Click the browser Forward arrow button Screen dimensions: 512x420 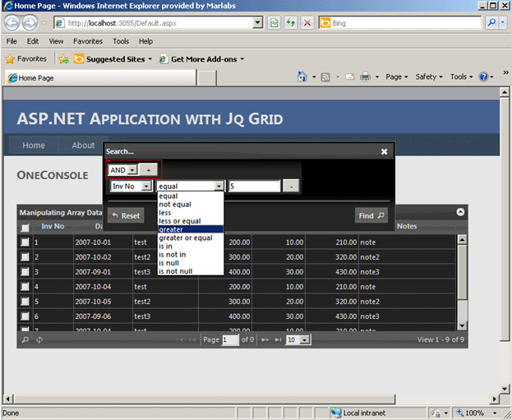point(30,23)
